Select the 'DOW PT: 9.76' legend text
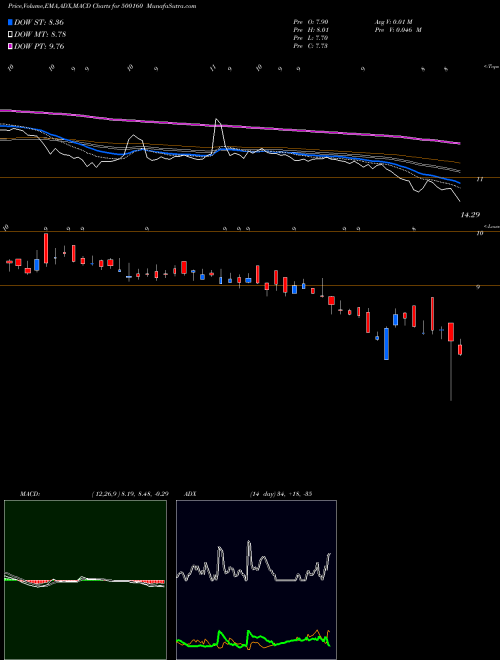The width and height of the screenshot is (500, 660). [39, 47]
